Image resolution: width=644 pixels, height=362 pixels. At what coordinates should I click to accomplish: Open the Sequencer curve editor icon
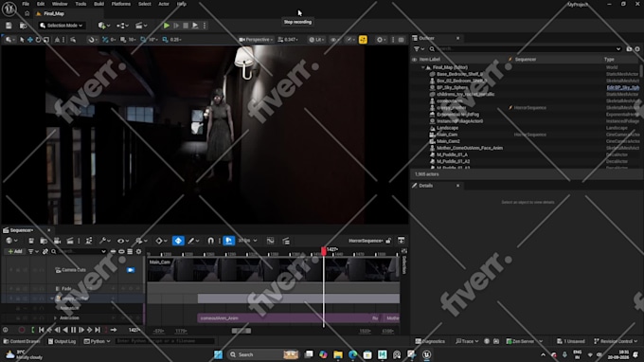pyautogui.click(x=270, y=241)
